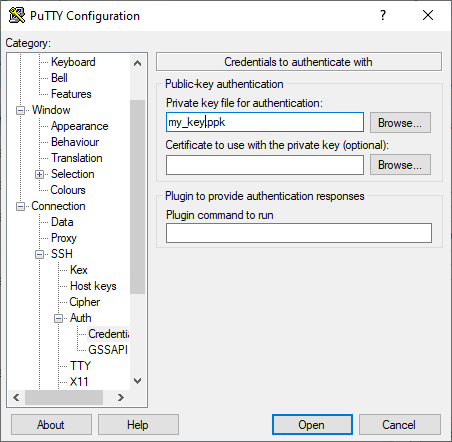Open the Proxy settings

64,238
